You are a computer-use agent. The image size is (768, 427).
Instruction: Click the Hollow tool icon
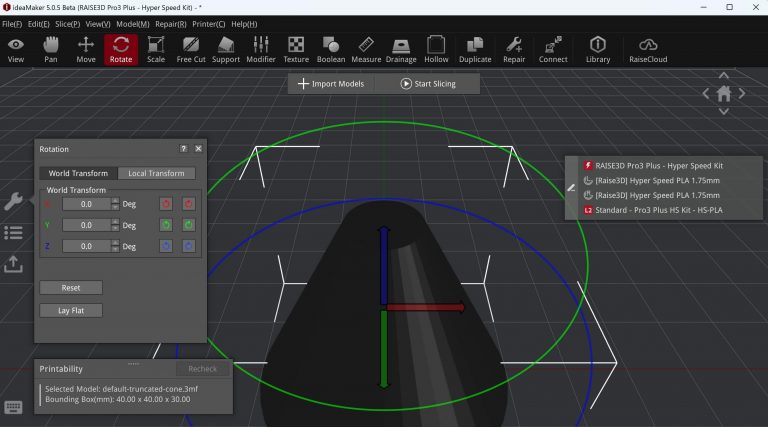coord(436,49)
